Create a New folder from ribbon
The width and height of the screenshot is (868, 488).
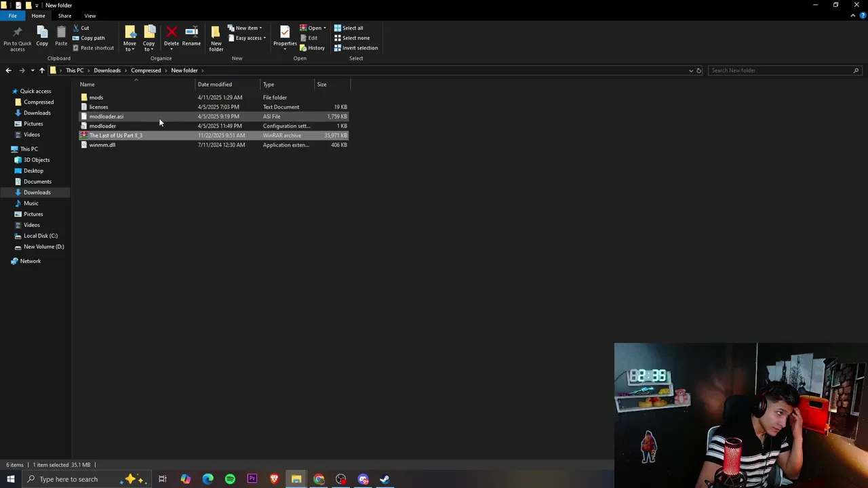coord(216,39)
